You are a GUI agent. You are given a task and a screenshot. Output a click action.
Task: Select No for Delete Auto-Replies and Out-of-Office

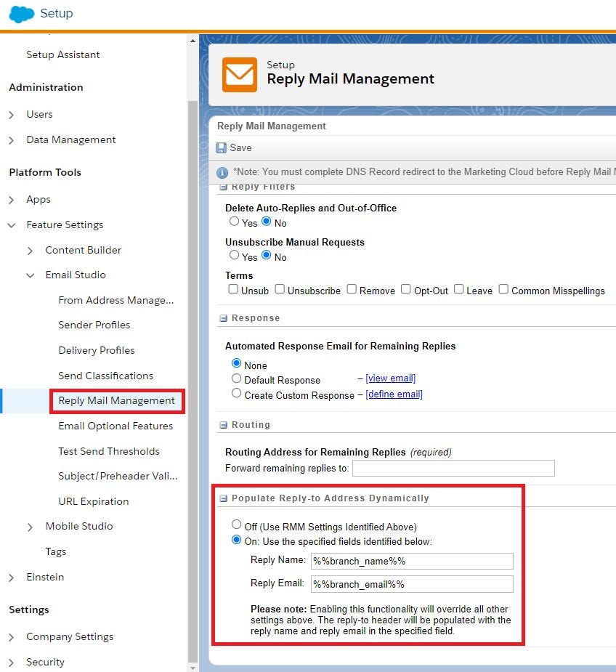pyautogui.click(x=266, y=221)
